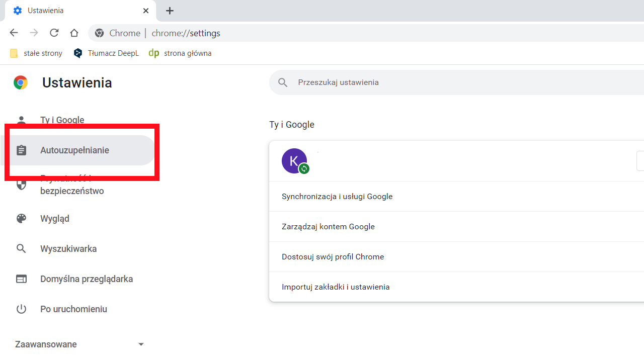Click the back navigation arrow
This screenshot has height=362, width=644.
pos(14,33)
